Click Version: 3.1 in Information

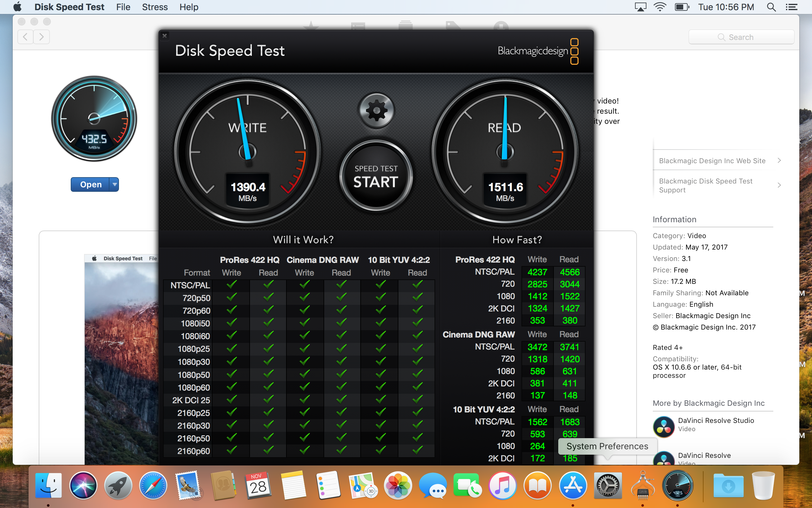pyautogui.click(x=671, y=258)
